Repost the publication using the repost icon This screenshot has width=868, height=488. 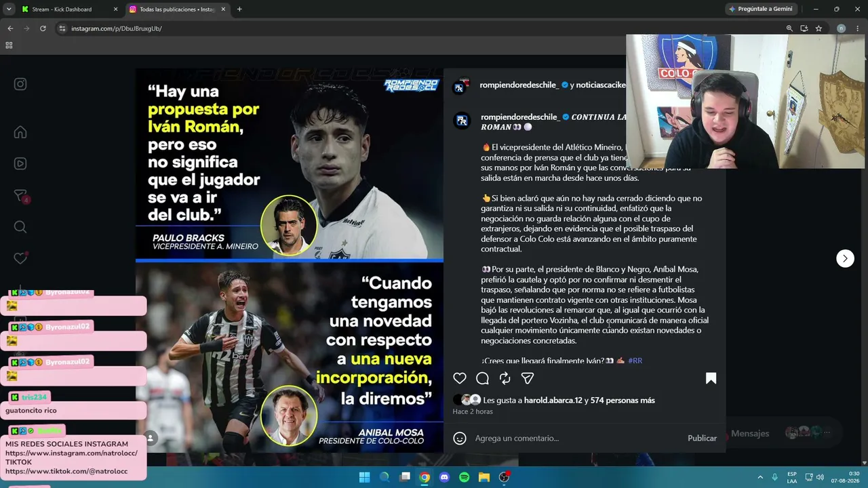tap(505, 378)
